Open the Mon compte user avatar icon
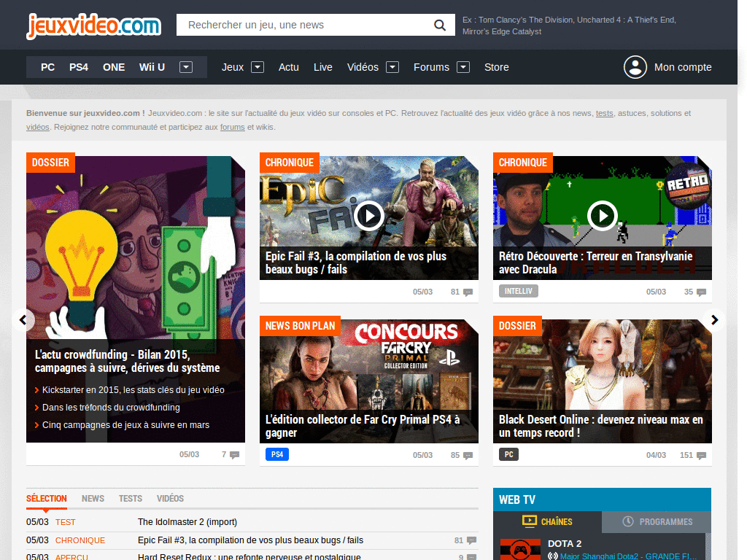Screen dimensions: 747x560 pos(635,67)
